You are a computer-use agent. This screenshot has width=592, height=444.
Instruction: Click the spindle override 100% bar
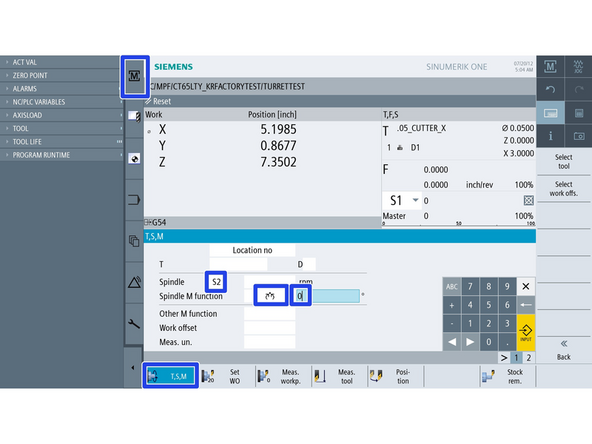point(459,224)
